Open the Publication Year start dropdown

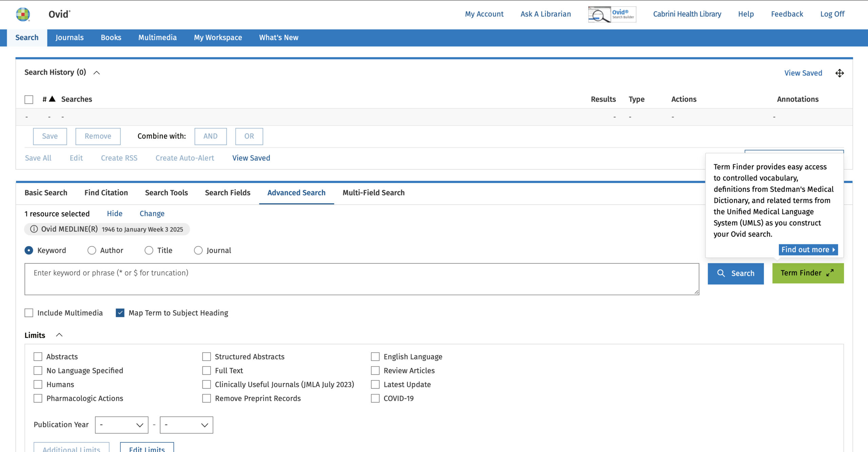[x=121, y=425]
